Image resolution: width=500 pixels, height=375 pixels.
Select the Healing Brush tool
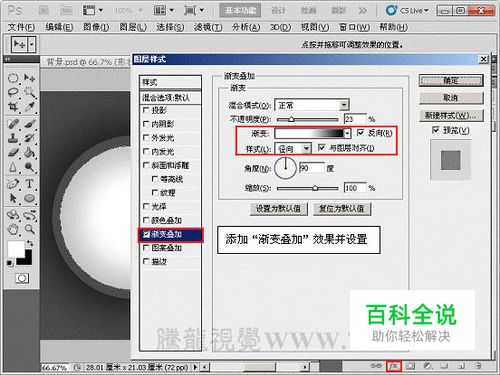[13, 124]
